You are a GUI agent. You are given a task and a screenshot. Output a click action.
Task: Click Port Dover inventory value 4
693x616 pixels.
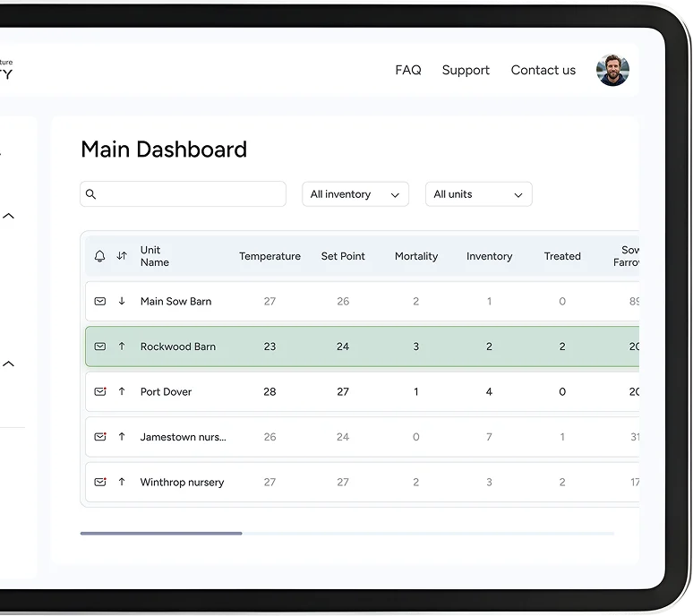(489, 391)
